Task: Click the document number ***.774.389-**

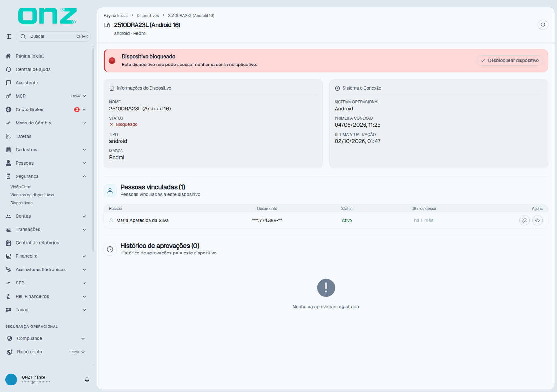Action: click(267, 221)
